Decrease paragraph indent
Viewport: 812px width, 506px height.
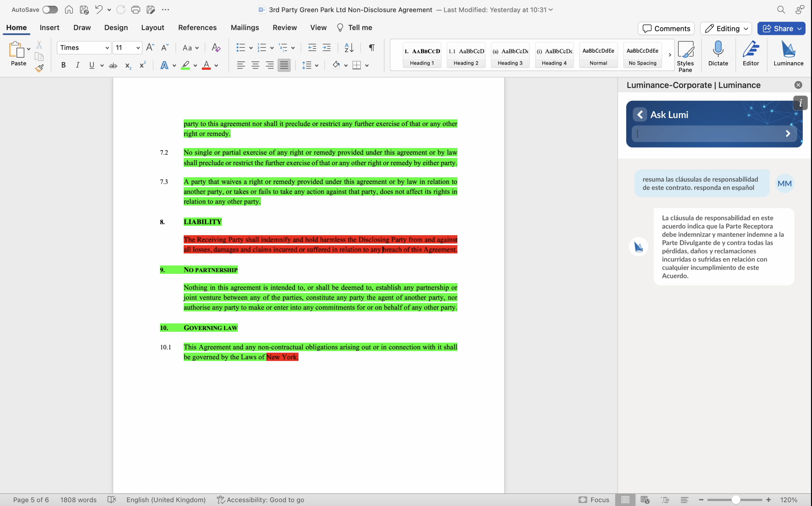[x=312, y=48]
